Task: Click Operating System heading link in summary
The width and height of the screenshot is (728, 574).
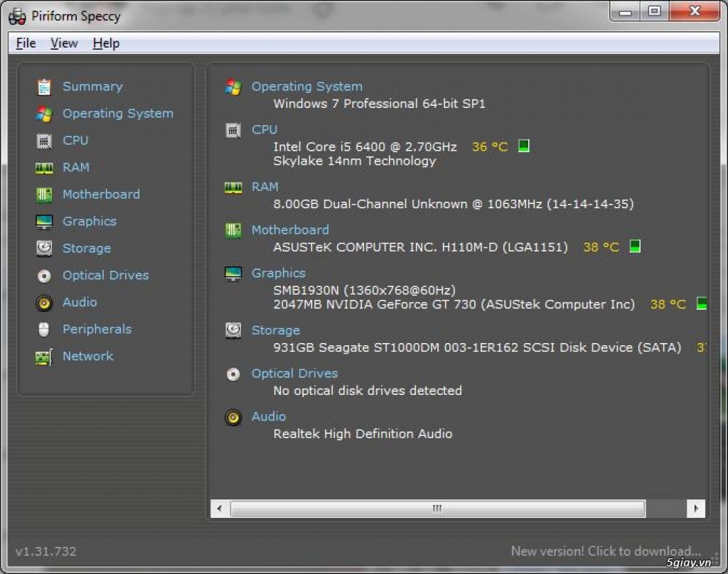Action: (x=307, y=86)
